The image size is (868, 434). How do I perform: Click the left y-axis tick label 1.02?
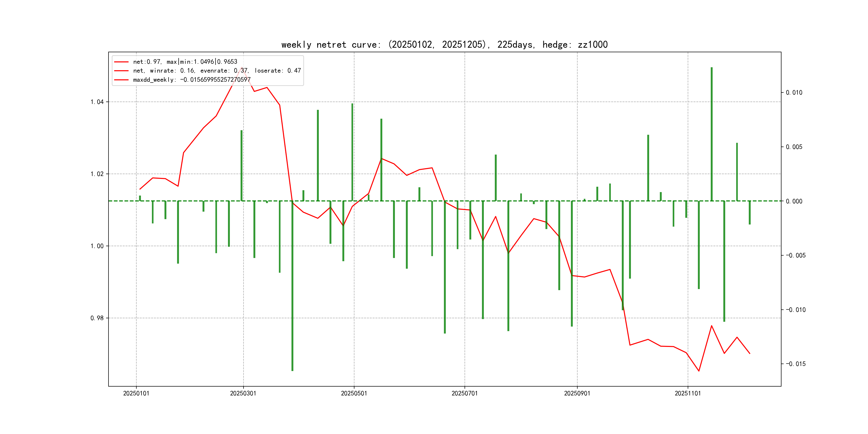[97, 174]
